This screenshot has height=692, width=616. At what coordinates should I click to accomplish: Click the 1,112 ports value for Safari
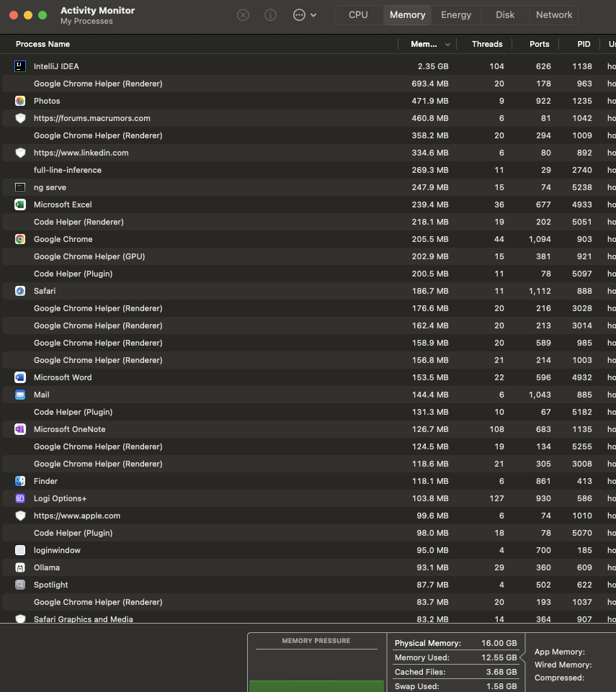tap(540, 291)
